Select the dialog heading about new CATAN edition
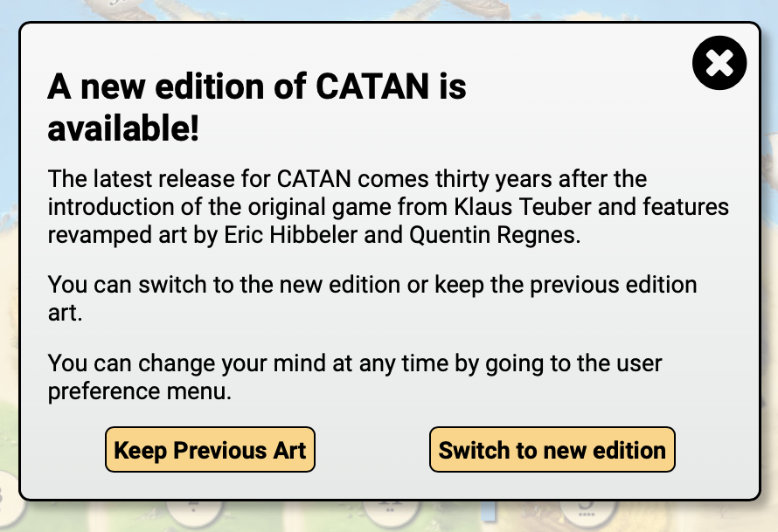Viewport: 778px width, 532px height. click(256, 107)
